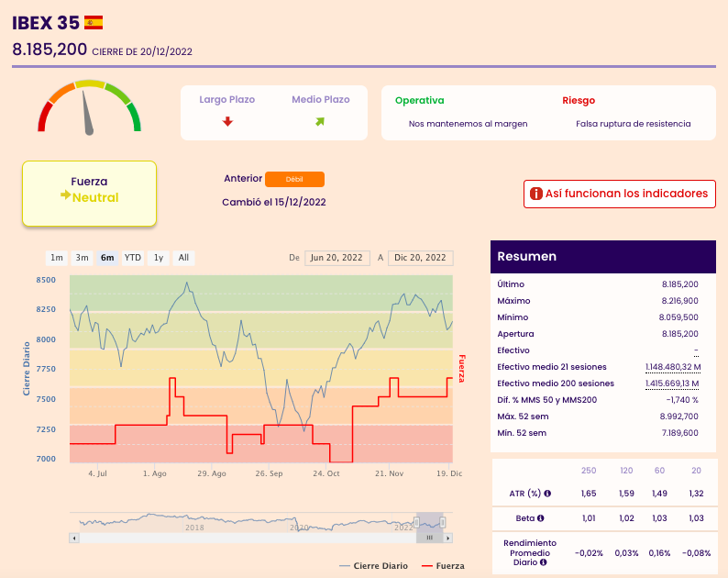Image resolution: width=728 pixels, height=578 pixels.
Task: Click the closing price 8.185,200 in the page header
Action: (50, 50)
